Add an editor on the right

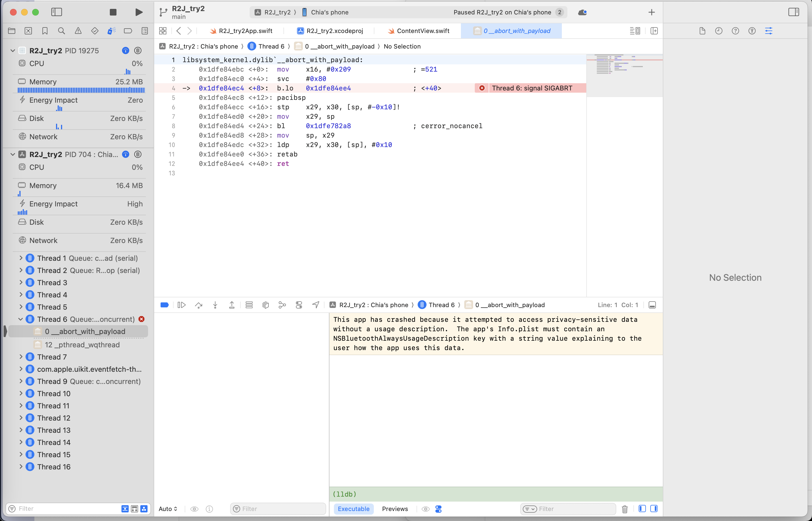pos(654,31)
